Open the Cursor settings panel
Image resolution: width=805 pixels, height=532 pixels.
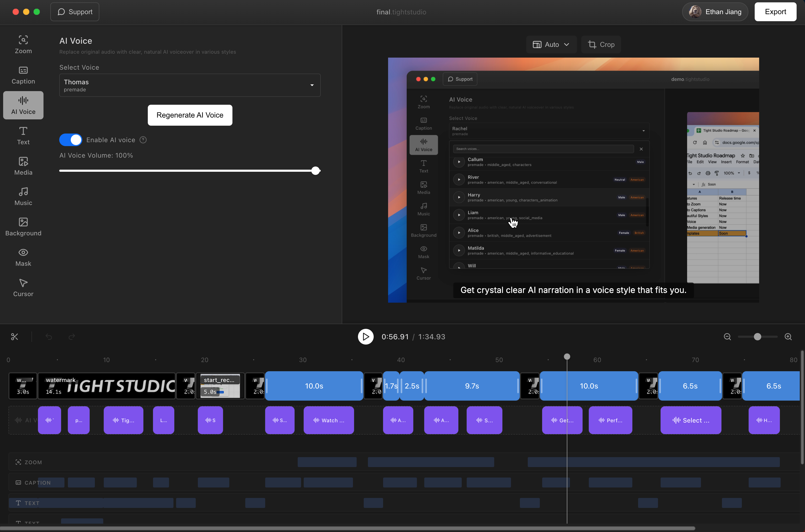[x=23, y=288]
